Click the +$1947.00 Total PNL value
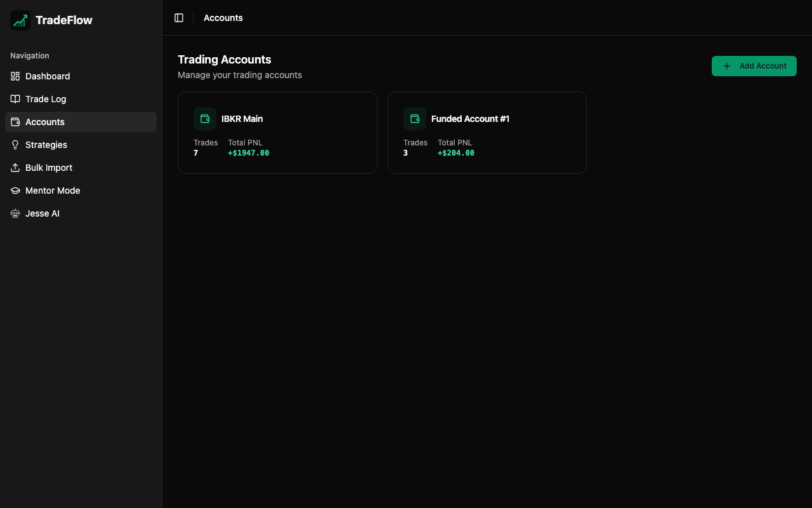 point(249,153)
